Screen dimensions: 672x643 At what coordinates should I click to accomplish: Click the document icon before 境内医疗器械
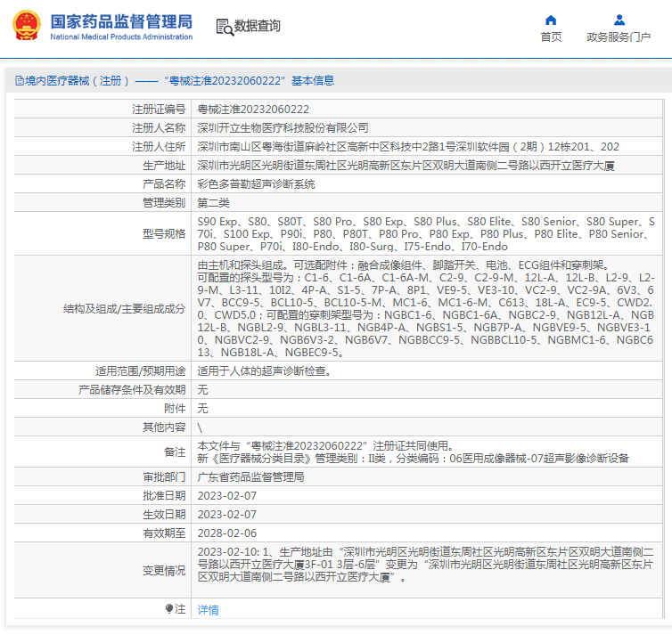tap(19, 81)
